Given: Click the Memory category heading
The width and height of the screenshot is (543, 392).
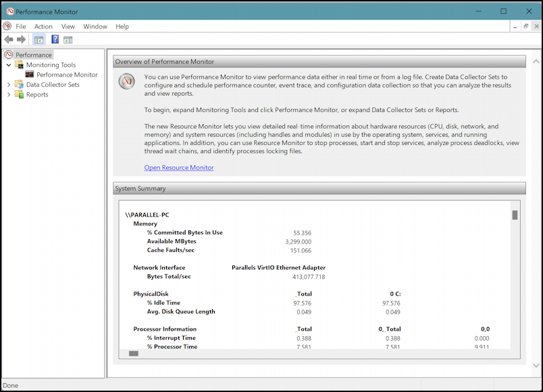Looking at the screenshot, I should point(145,224).
